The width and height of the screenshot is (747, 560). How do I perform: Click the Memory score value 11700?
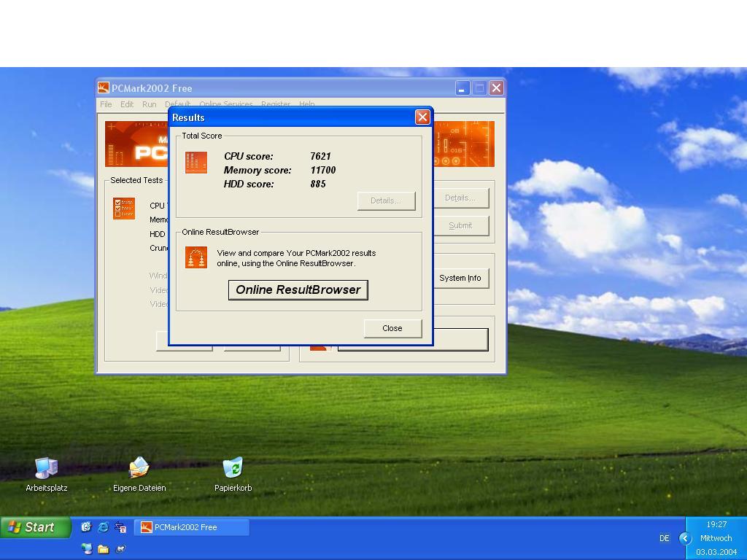coord(323,170)
